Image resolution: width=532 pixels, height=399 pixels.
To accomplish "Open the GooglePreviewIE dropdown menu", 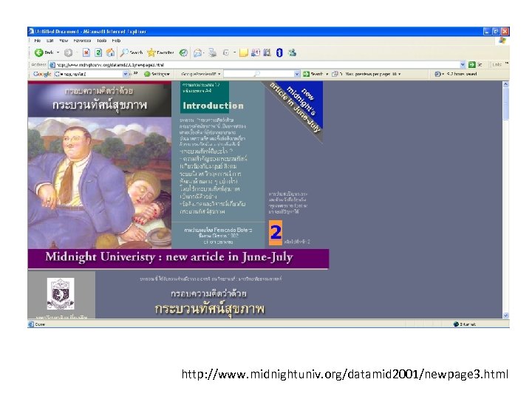I will tap(201, 74).
